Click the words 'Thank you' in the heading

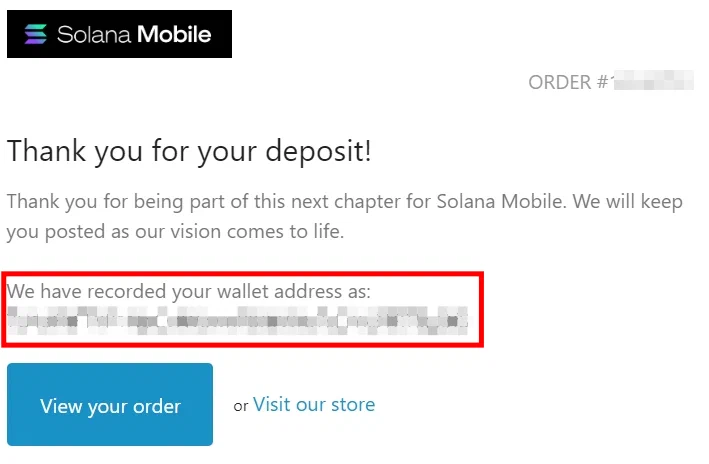pyautogui.click(x=62, y=152)
